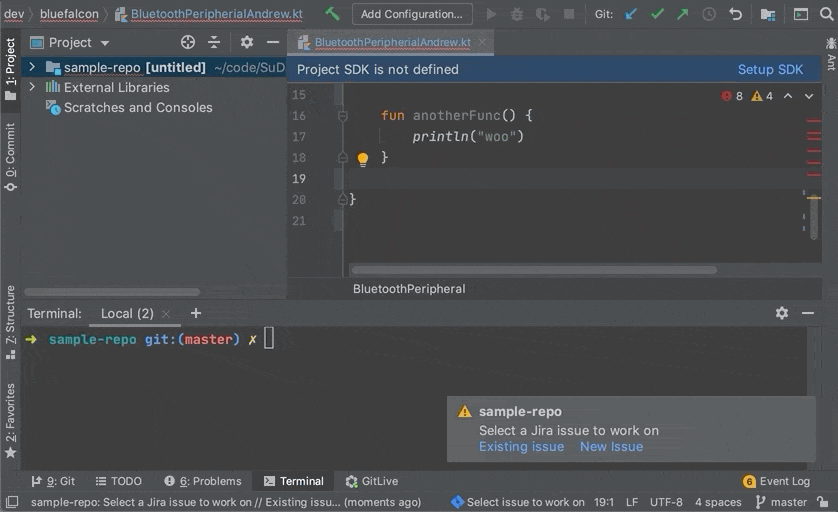Open the Project view dropdown
The width and height of the screenshot is (838, 512).
(x=105, y=43)
